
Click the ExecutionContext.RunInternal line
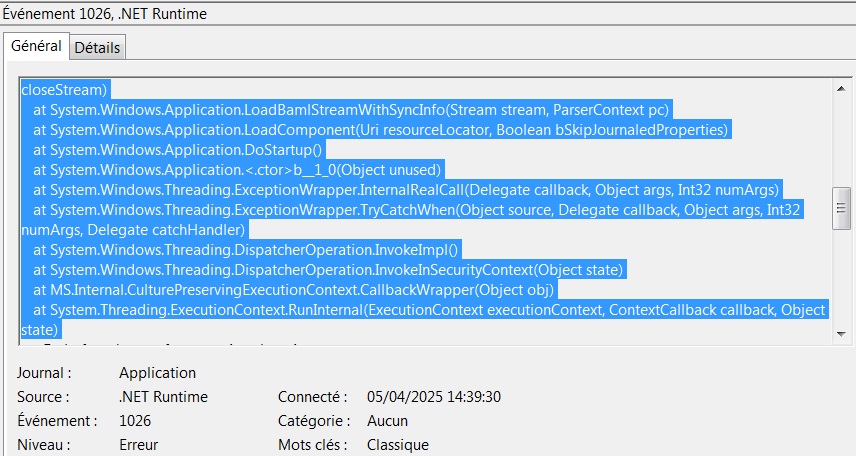point(429,310)
